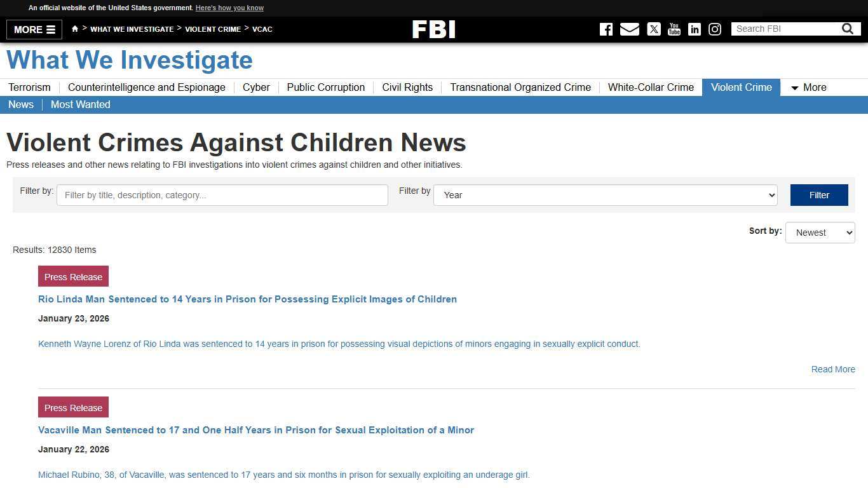This screenshot has height=488, width=868.
Task: Open the LinkedIn icon
Action: (695, 29)
